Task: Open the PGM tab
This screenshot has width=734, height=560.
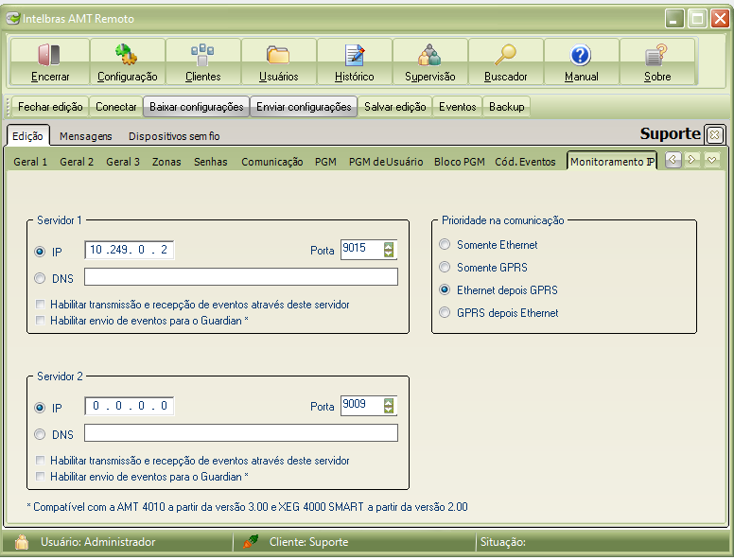Action: point(325,162)
